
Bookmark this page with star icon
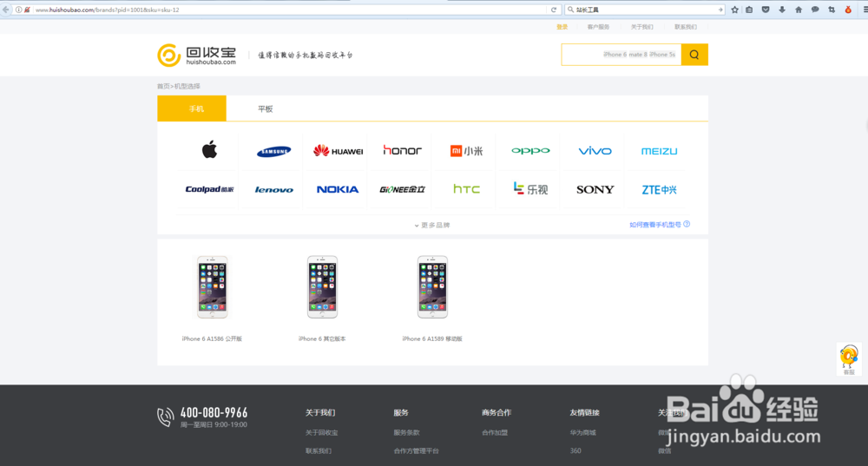tap(734, 10)
